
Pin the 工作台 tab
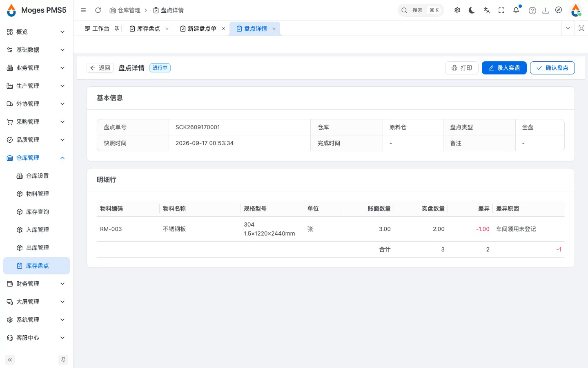117,29
